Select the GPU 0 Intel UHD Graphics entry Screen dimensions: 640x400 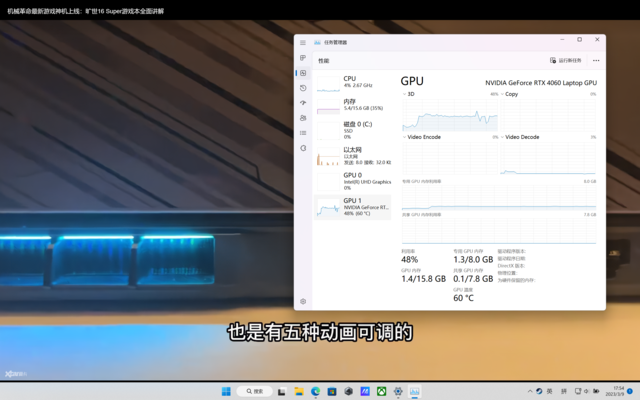353,181
